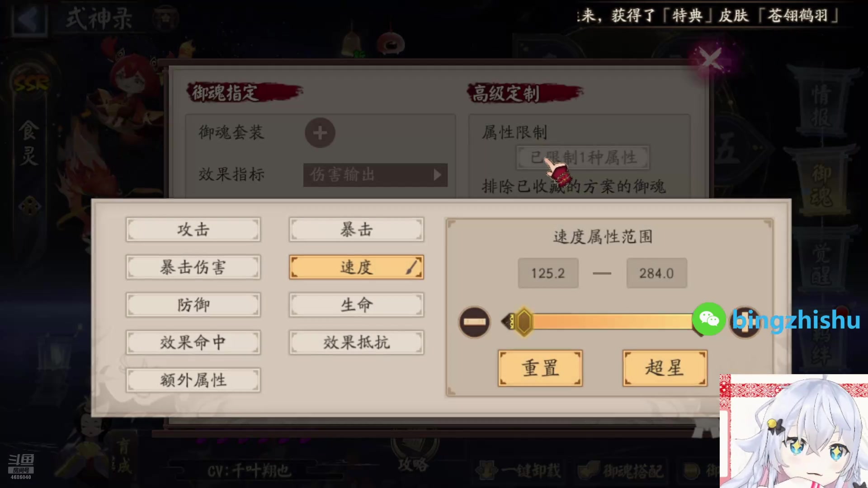Toggle the 暴击 attribute option

(356, 230)
